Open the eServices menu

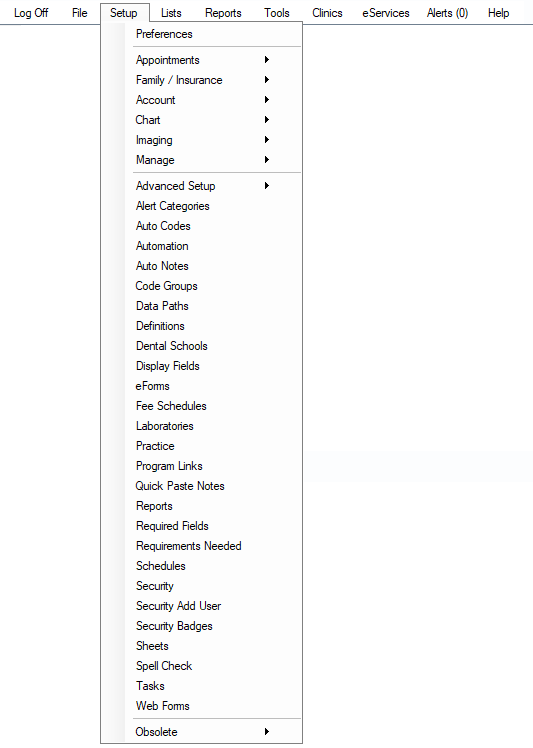(386, 13)
